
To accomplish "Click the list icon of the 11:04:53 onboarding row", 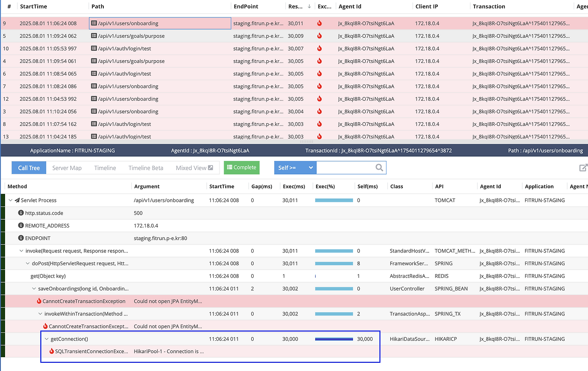I will [94, 99].
